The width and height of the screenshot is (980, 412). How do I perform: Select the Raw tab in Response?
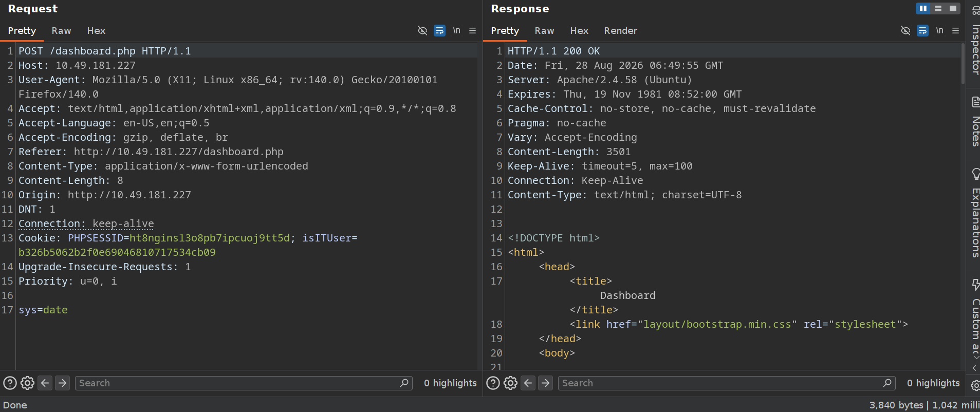point(544,31)
